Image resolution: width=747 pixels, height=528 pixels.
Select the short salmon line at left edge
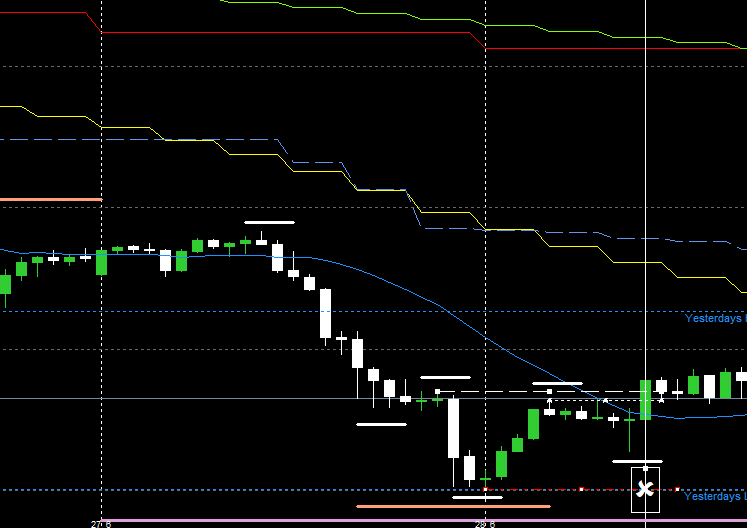click(50, 200)
